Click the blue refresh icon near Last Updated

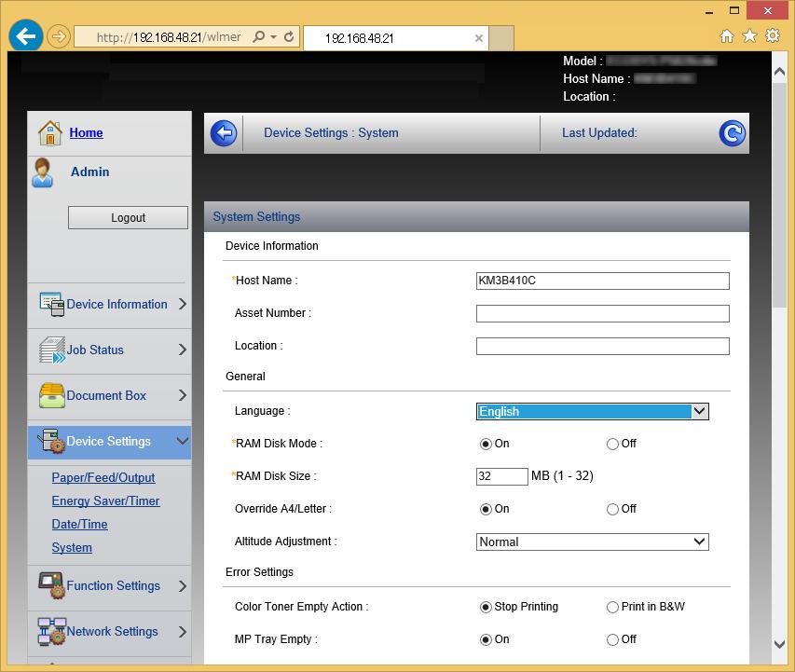coord(733,133)
